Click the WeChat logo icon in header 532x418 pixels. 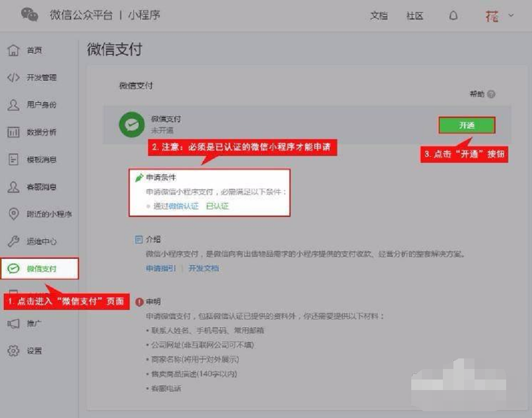coord(30,15)
